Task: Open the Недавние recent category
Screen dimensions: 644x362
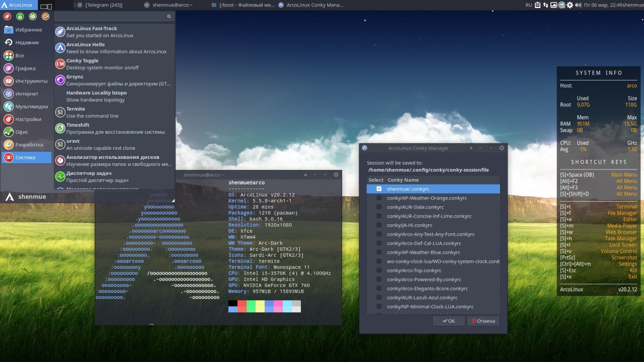Action: pos(27,43)
